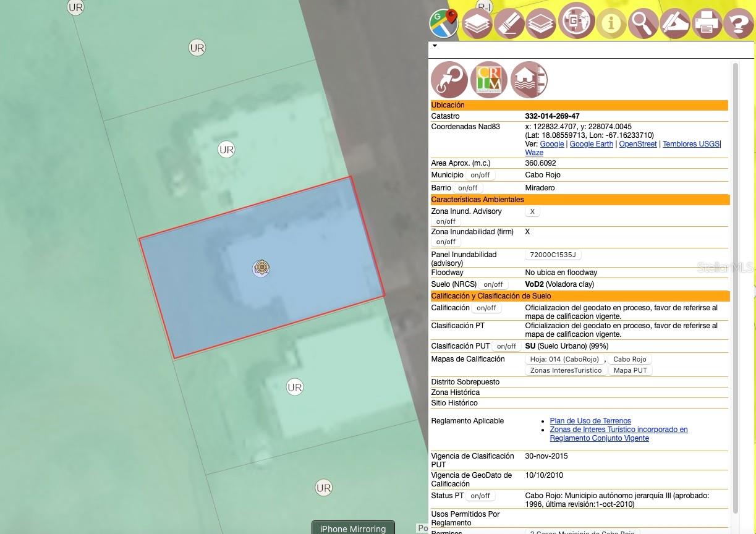Click the CRIM logo icon
This screenshot has height=534, width=756.
(489, 80)
